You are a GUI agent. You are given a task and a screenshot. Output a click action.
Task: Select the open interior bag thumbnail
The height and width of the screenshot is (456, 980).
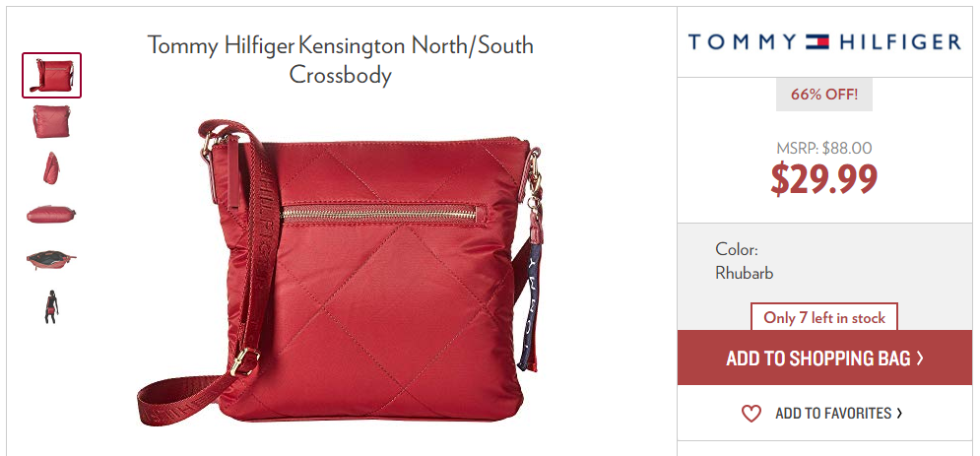51,260
